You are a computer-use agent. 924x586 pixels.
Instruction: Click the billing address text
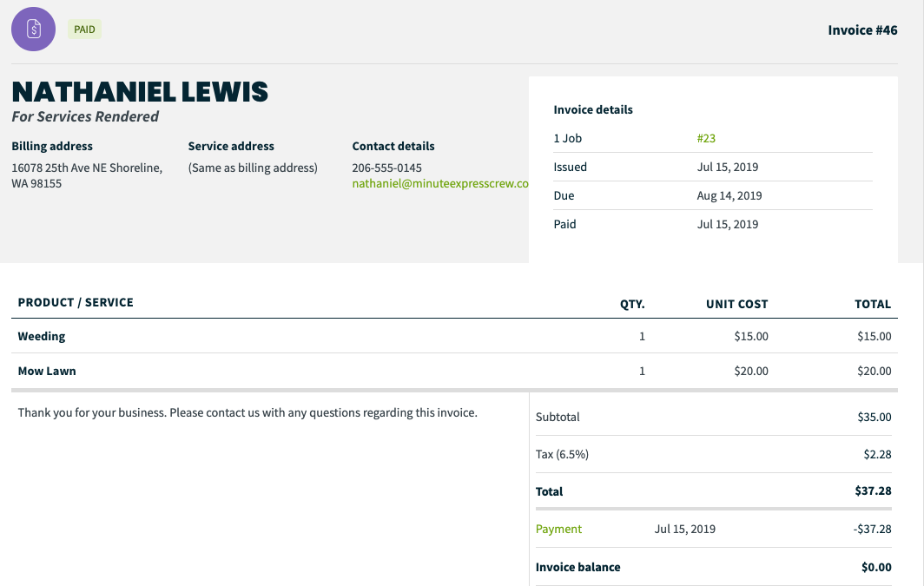(87, 175)
